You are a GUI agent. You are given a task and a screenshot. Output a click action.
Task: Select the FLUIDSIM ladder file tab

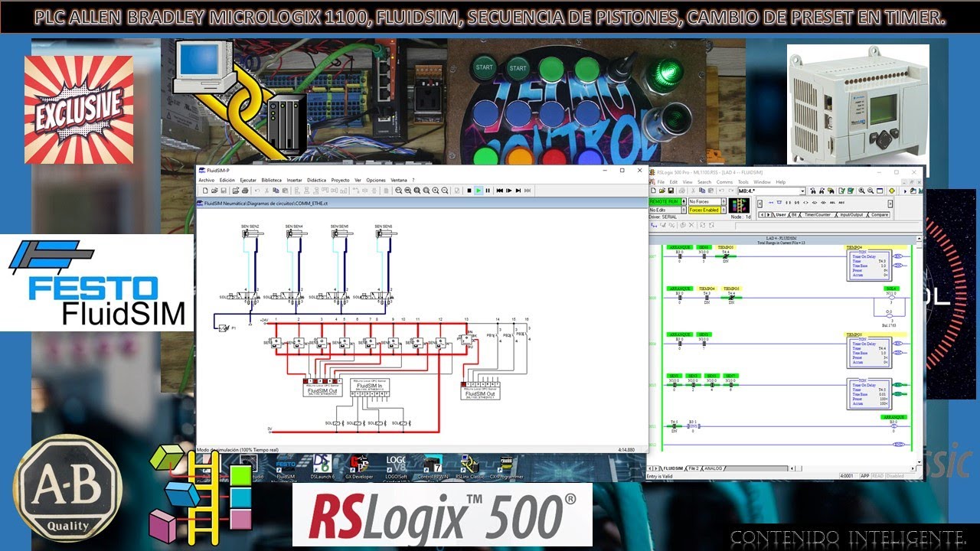click(x=673, y=468)
